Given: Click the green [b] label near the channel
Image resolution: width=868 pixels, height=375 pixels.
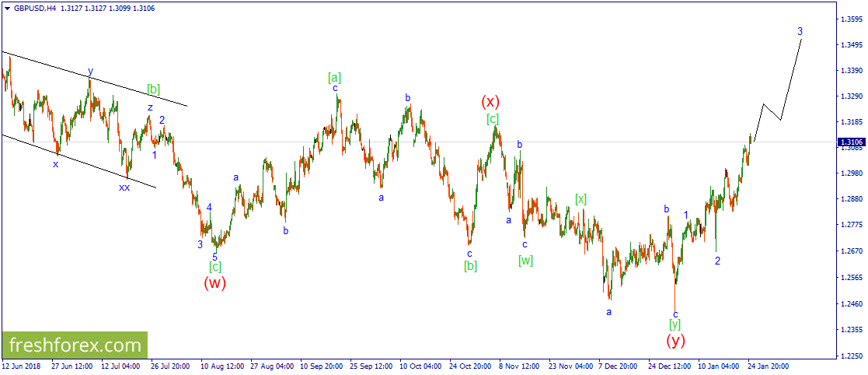Looking at the screenshot, I should tap(153, 89).
